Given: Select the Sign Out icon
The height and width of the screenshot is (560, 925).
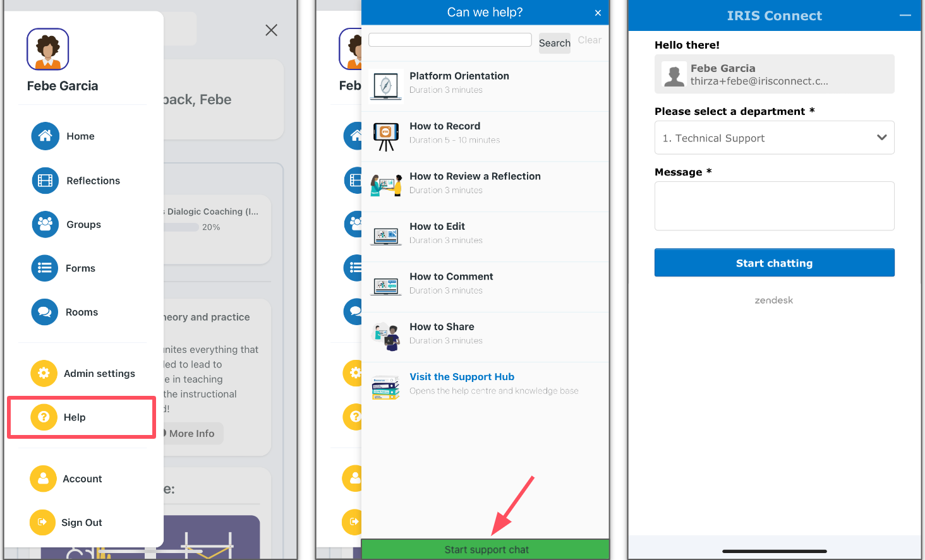Looking at the screenshot, I should coord(43,522).
